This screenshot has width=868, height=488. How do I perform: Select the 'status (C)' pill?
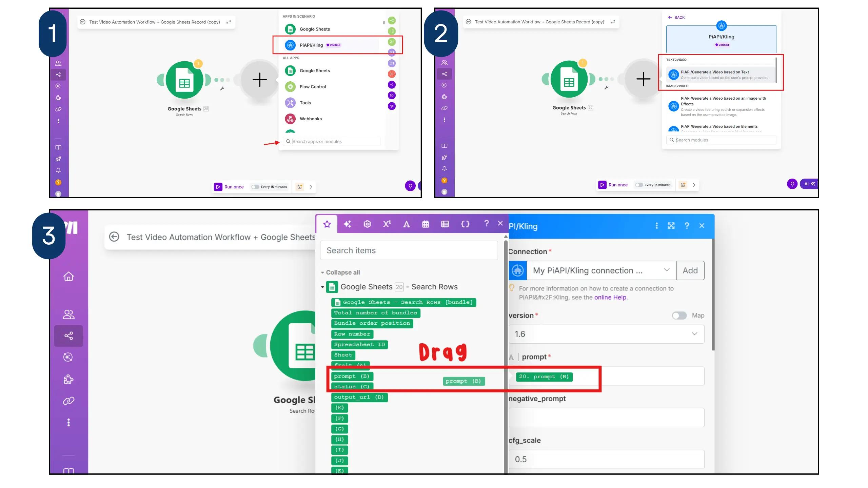coord(352,387)
